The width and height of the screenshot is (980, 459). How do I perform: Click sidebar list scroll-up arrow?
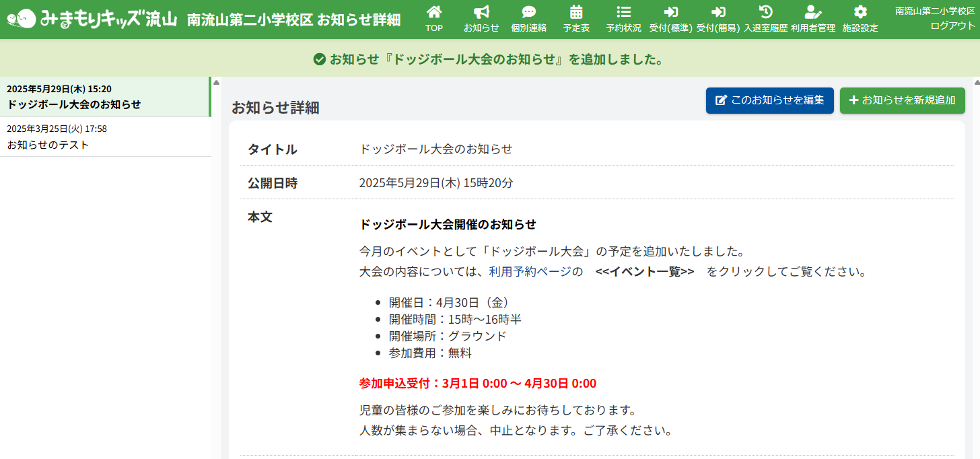[217, 83]
